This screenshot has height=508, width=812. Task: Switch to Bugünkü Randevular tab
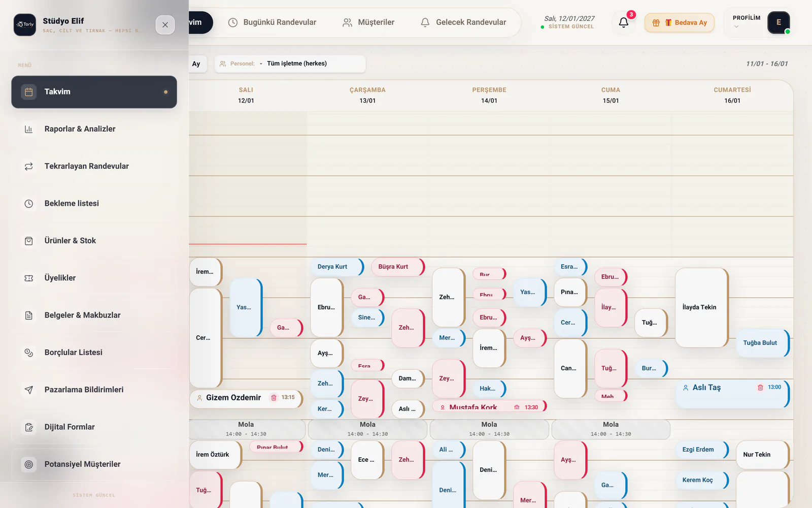[x=272, y=22]
